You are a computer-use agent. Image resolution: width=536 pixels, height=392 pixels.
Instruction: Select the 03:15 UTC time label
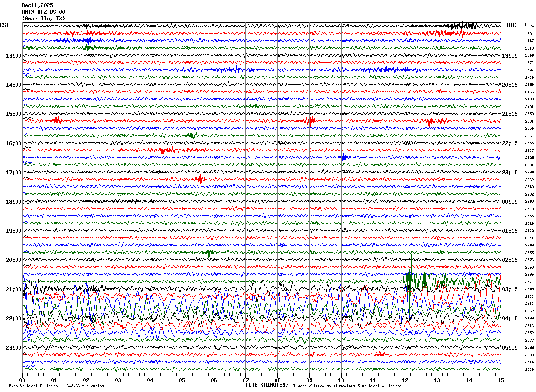coord(510,289)
